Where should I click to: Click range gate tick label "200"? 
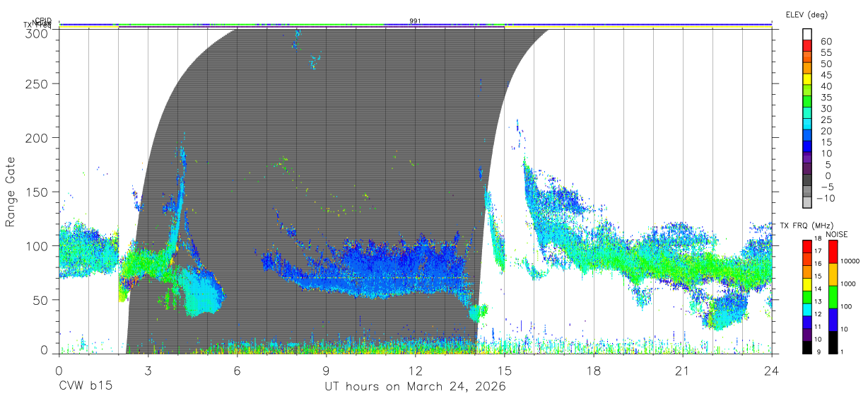[x=37, y=137]
